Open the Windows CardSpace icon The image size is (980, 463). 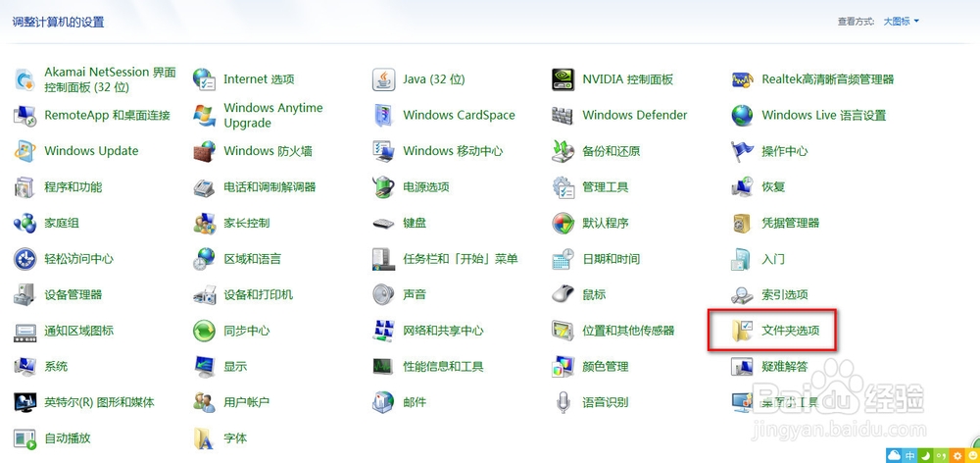[x=384, y=115]
